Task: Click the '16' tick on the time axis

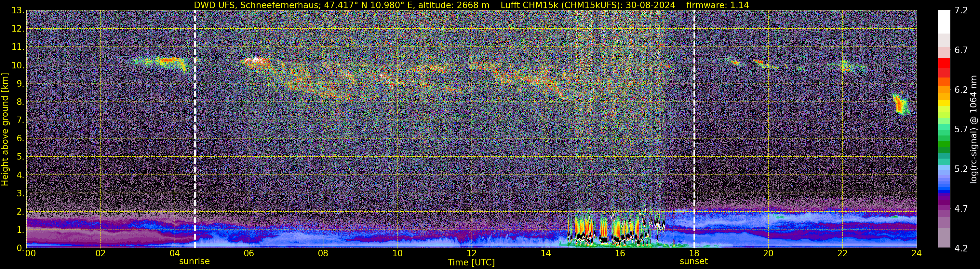Action: point(620,253)
